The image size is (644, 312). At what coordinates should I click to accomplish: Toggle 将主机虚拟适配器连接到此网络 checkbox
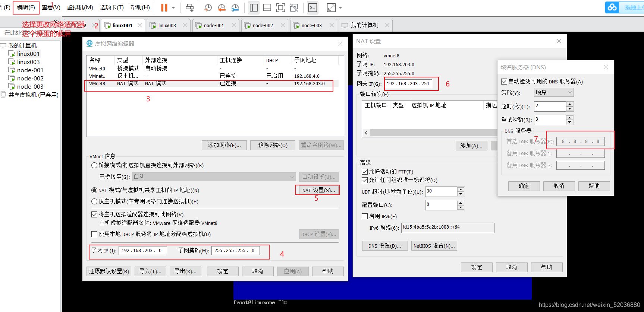point(94,214)
